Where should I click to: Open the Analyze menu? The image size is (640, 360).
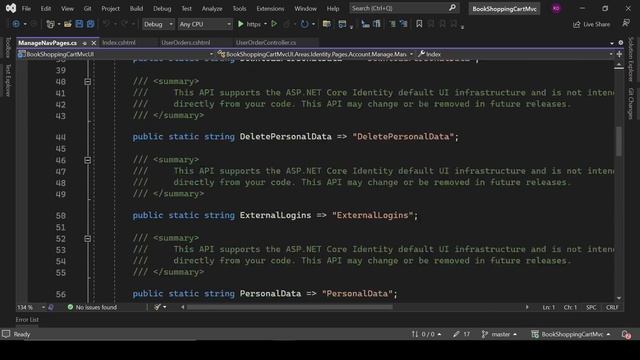(x=212, y=8)
